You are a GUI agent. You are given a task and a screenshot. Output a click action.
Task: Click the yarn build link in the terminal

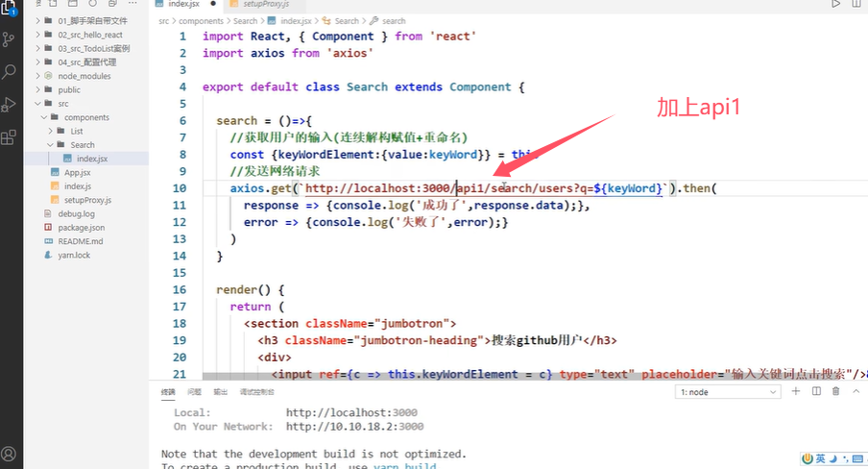404,466
